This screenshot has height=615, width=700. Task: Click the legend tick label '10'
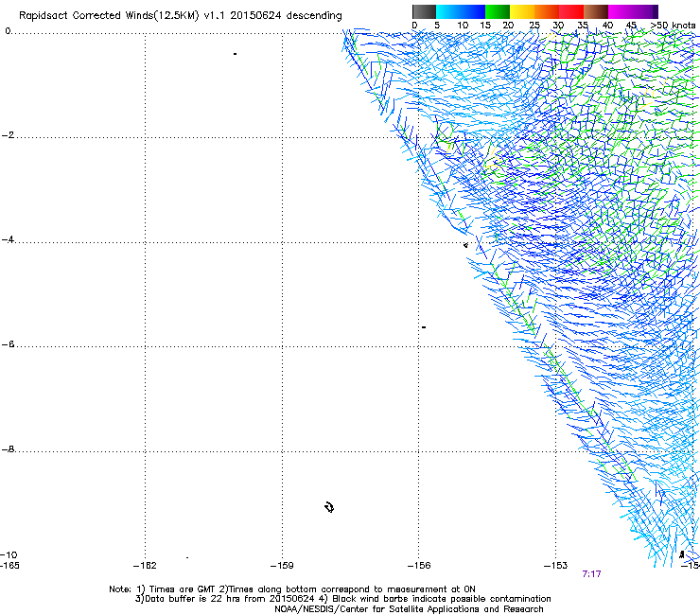pyautogui.click(x=463, y=26)
